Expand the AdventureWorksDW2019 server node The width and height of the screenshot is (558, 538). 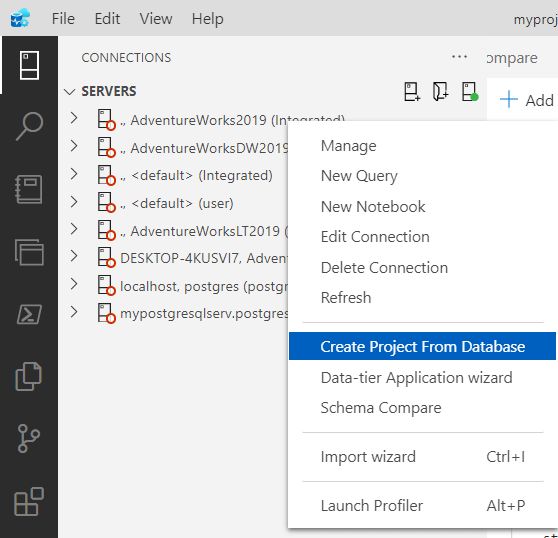click(74, 146)
